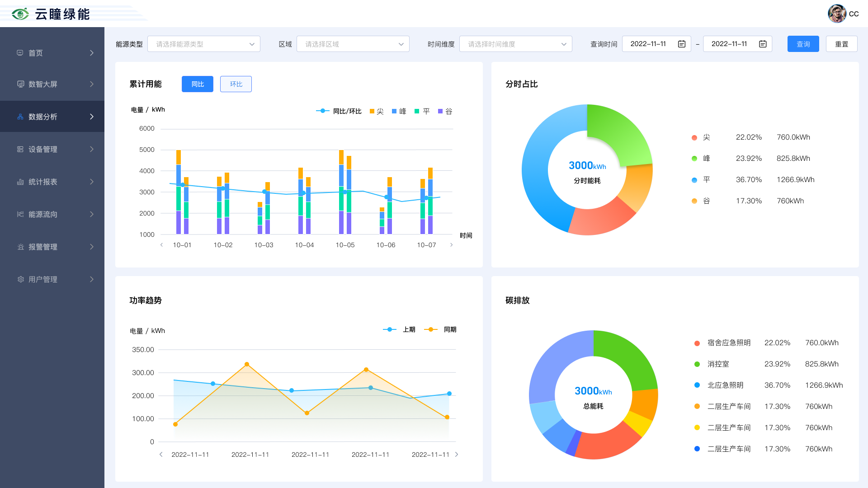Open the 时间维度 dropdown
This screenshot has width=868, height=488.
515,44
